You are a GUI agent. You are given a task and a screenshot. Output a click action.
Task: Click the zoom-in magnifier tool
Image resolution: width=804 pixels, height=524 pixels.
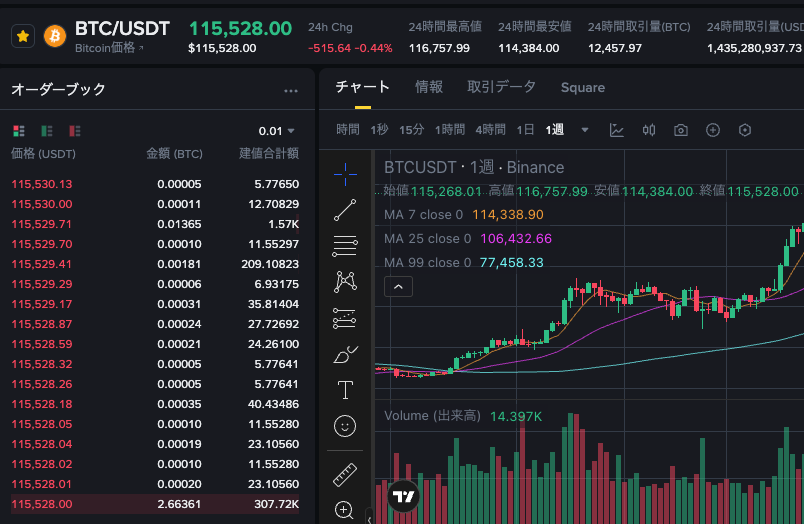point(345,510)
